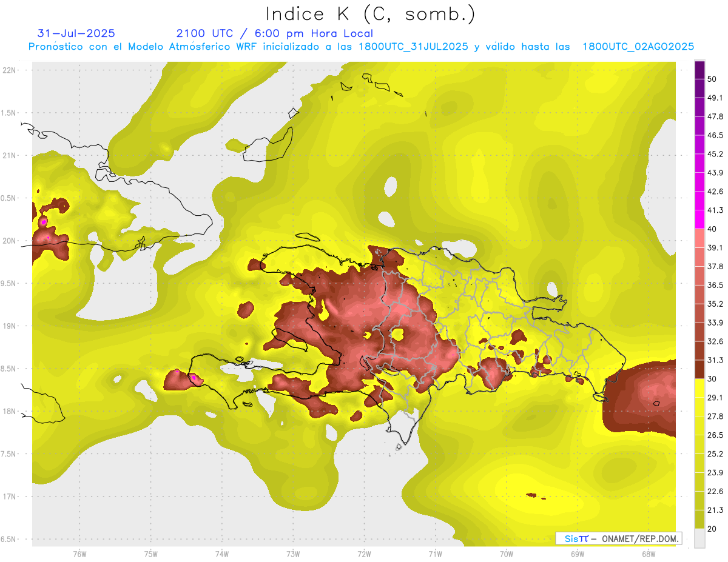
Task: Click the latitude label '19N'
Action: click(9, 326)
